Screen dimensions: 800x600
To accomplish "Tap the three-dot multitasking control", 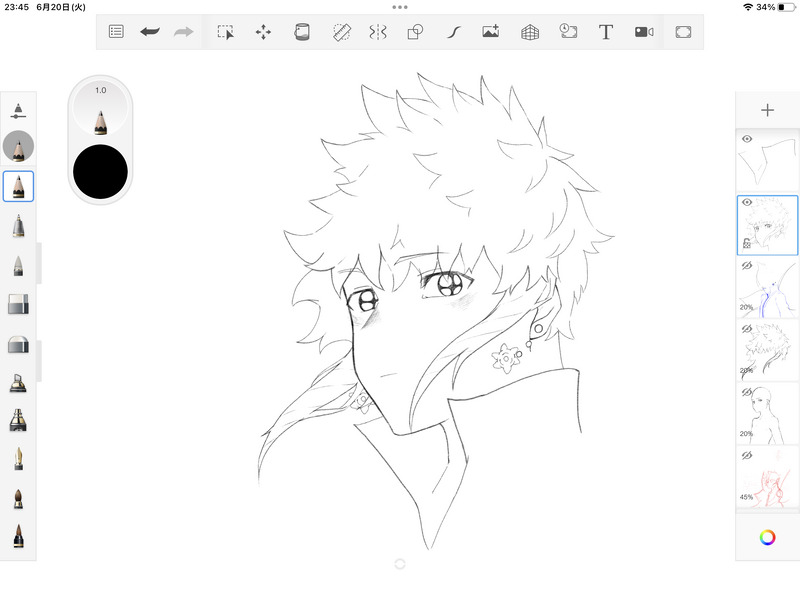I will (400, 7).
